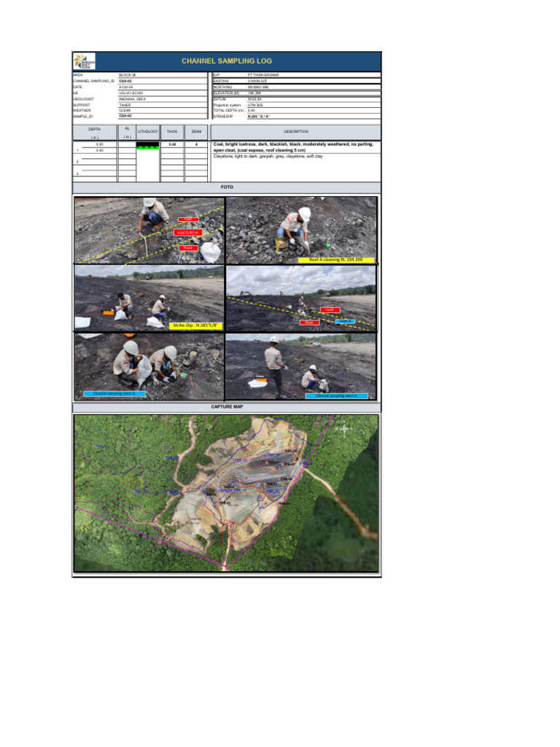This screenshot has height=747, width=560.
Task: Open bottom-right photo with standing worker
Action: tap(301, 366)
